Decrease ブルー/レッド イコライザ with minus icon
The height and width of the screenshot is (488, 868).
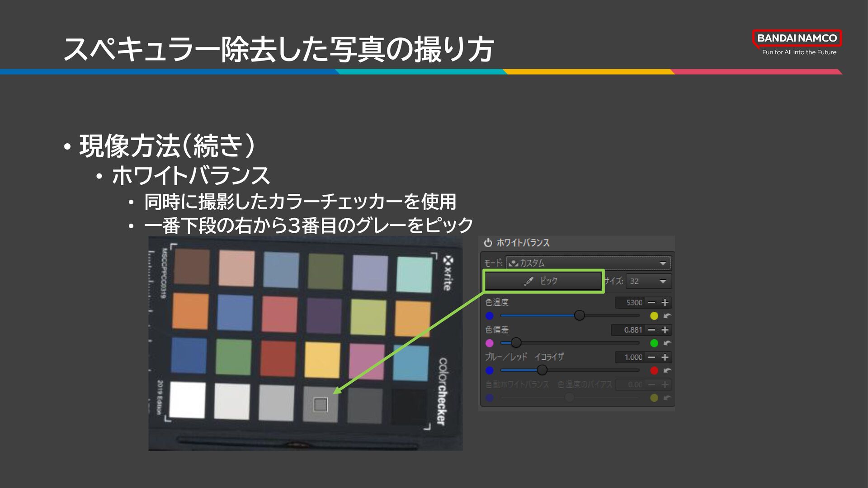651,357
